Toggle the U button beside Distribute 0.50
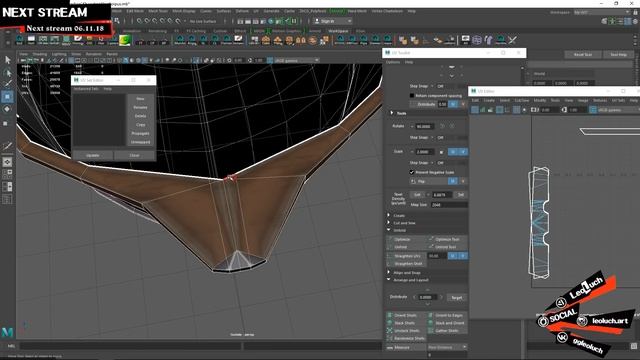Image resolution: width=640 pixels, height=360 pixels. coord(453,104)
